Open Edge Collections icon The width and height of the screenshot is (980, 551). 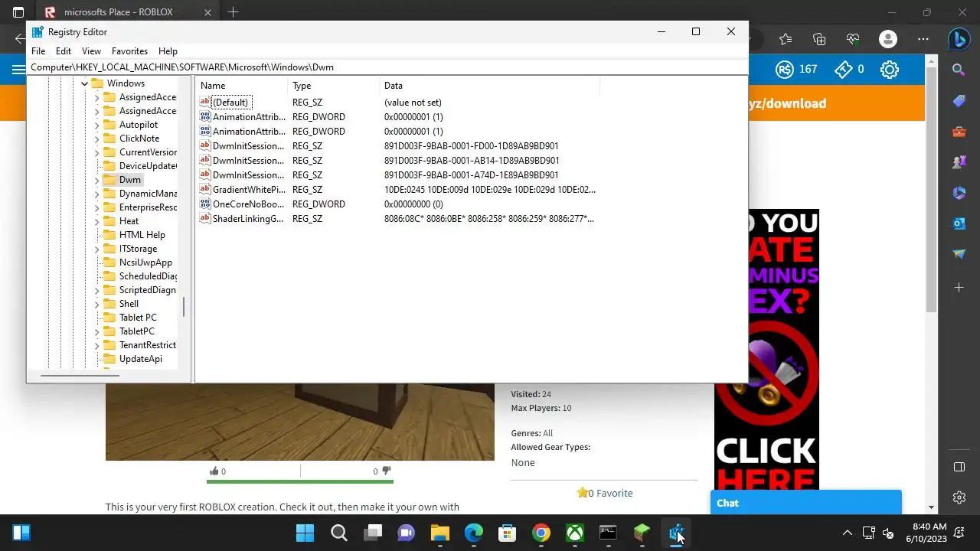point(819,39)
